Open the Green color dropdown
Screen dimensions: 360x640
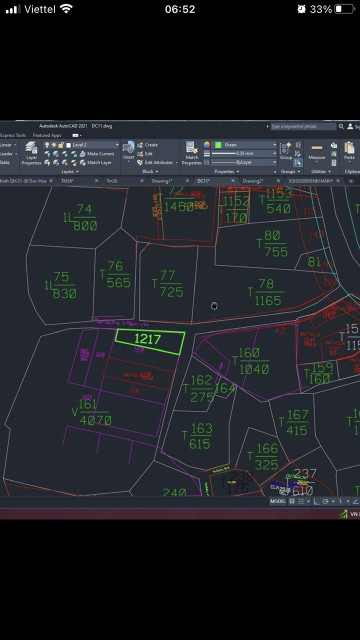[x=246, y=145]
